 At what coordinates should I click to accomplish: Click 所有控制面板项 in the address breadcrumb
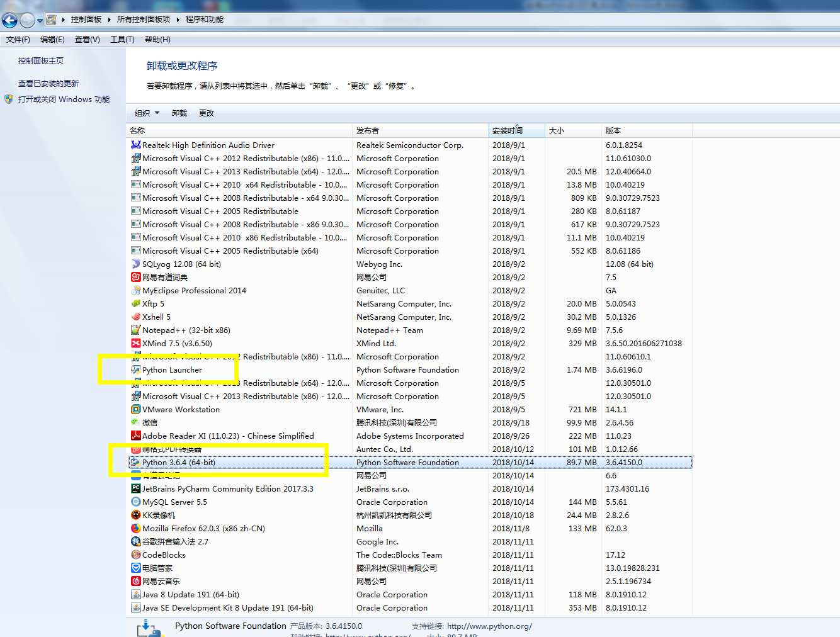tap(144, 20)
